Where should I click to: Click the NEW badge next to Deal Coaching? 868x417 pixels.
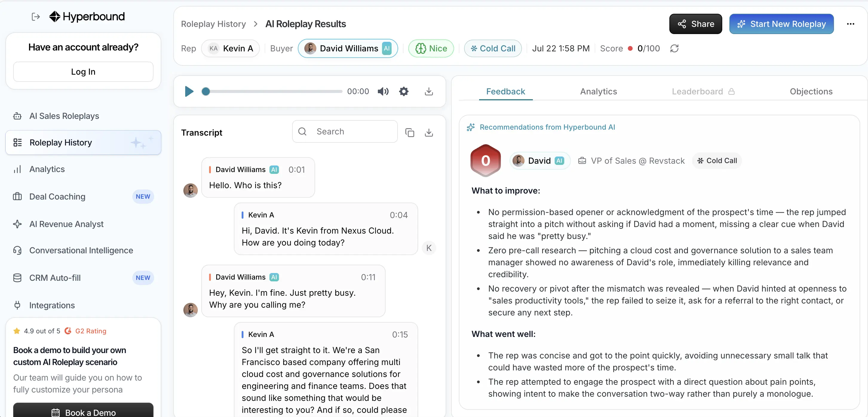(x=143, y=197)
